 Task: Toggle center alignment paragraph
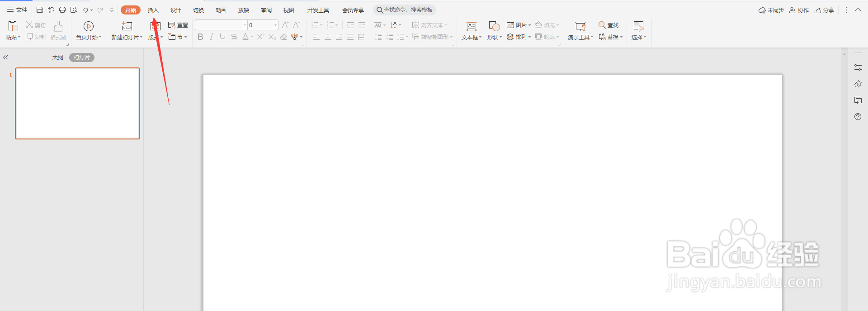pos(328,37)
